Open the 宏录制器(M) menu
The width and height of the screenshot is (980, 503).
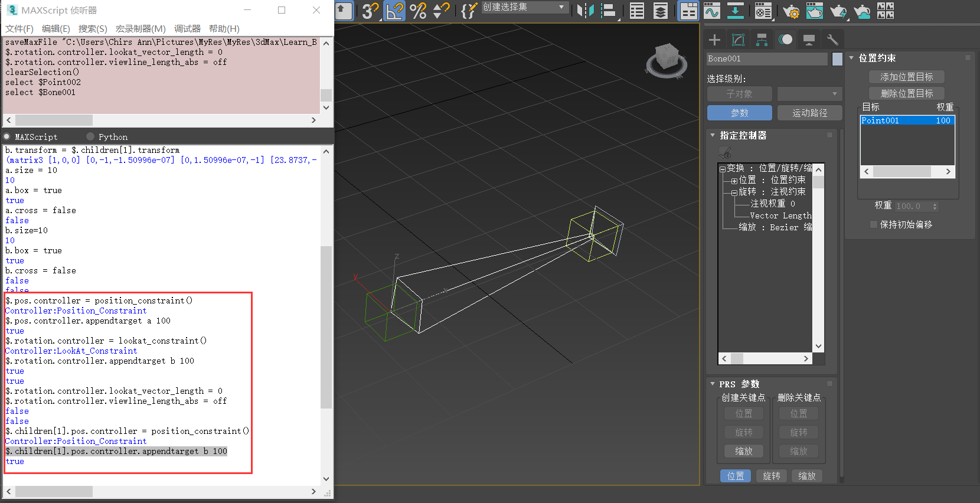click(141, 29)
